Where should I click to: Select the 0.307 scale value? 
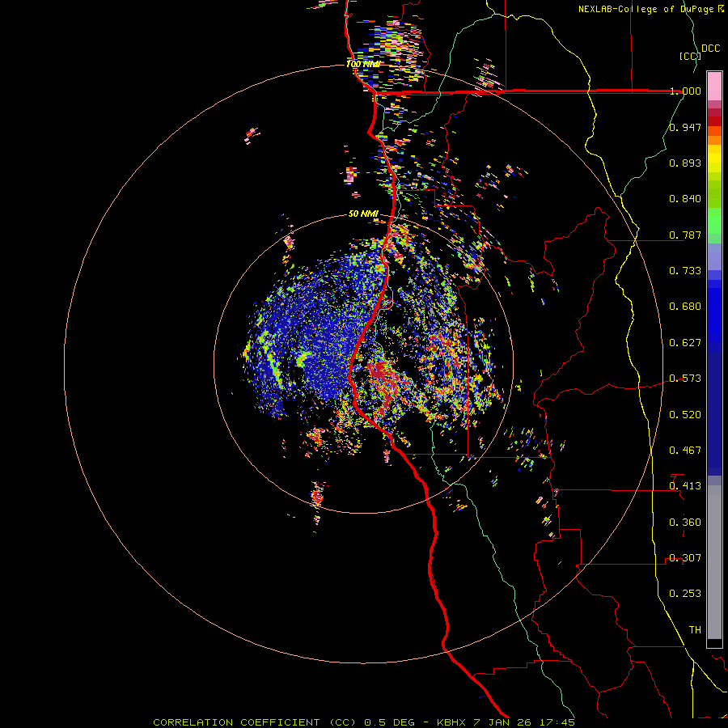tap(685, 558)
